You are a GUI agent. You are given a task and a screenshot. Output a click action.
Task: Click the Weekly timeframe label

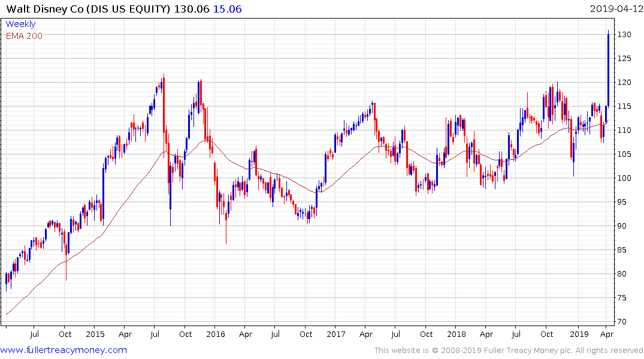click(x=20, y=24)
